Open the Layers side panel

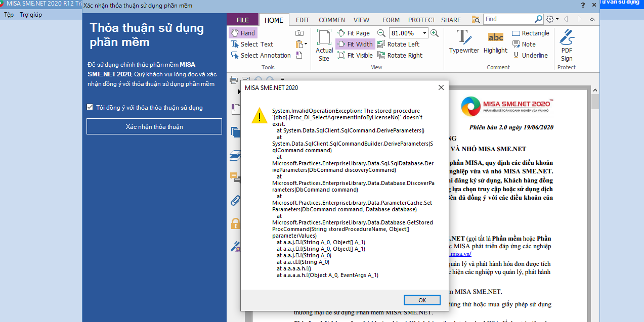pyautogui.click(x=235, y=155)
